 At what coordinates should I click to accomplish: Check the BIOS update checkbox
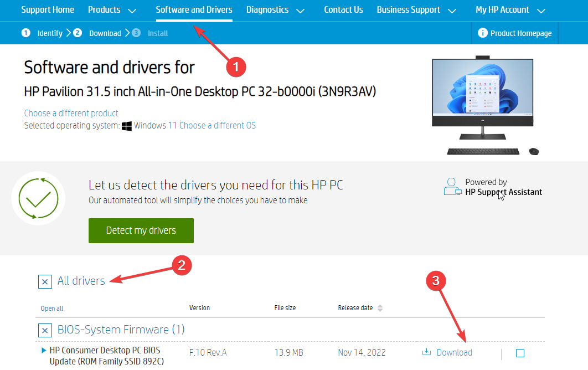click(x=520, y=353)
